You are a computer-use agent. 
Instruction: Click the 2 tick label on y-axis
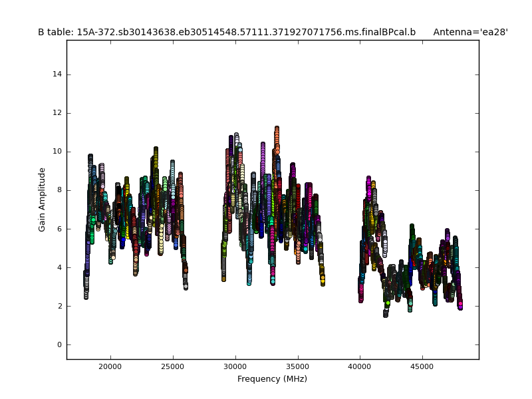click(60, 306)
